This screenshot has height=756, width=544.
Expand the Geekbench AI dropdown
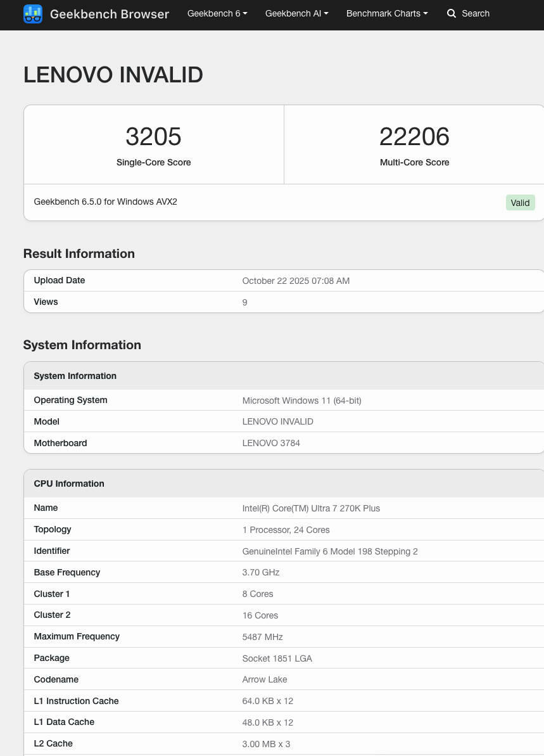click(296, 13)
